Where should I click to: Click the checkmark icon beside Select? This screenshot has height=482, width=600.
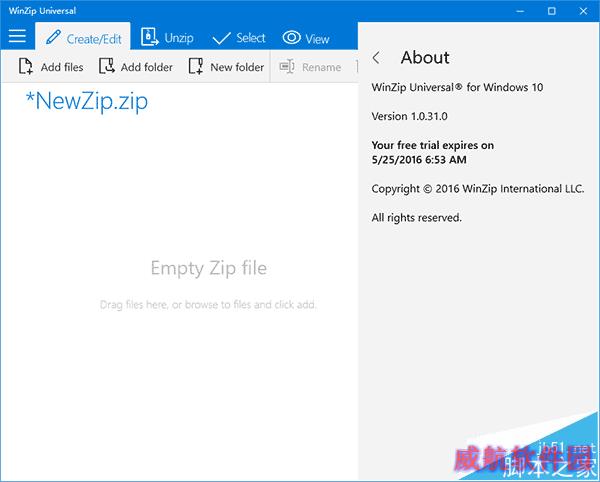pyautogui.click(x=221, y=38)
